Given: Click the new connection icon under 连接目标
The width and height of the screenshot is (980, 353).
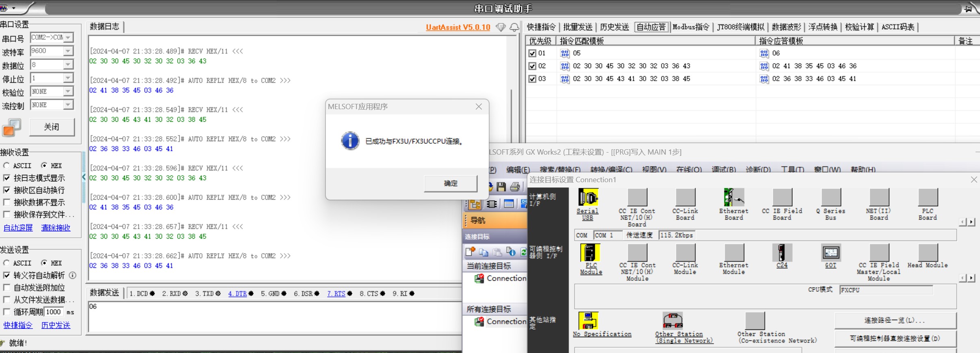Looking at the screenshot, I should (x=470, y=252).
